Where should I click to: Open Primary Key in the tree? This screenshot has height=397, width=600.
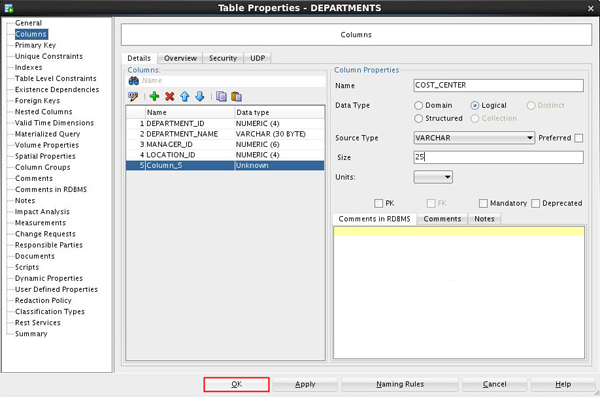(35, 45)
